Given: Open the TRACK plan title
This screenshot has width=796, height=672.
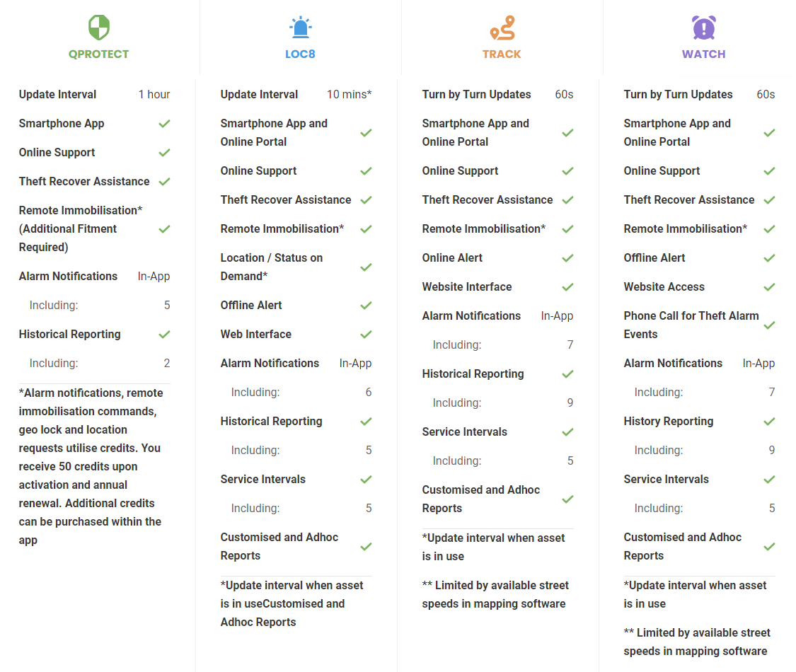Looking at the screenshot, I should [x=502, y=54].
